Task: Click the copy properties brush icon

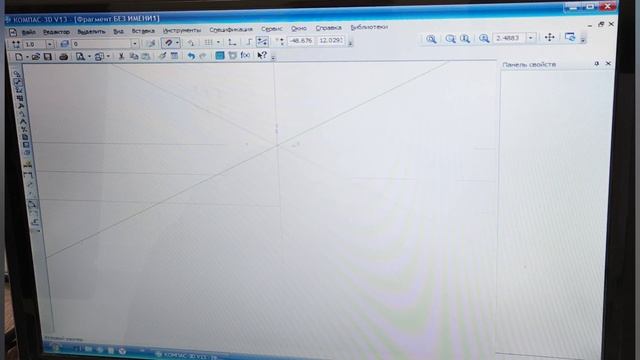Action: [162, 56]
